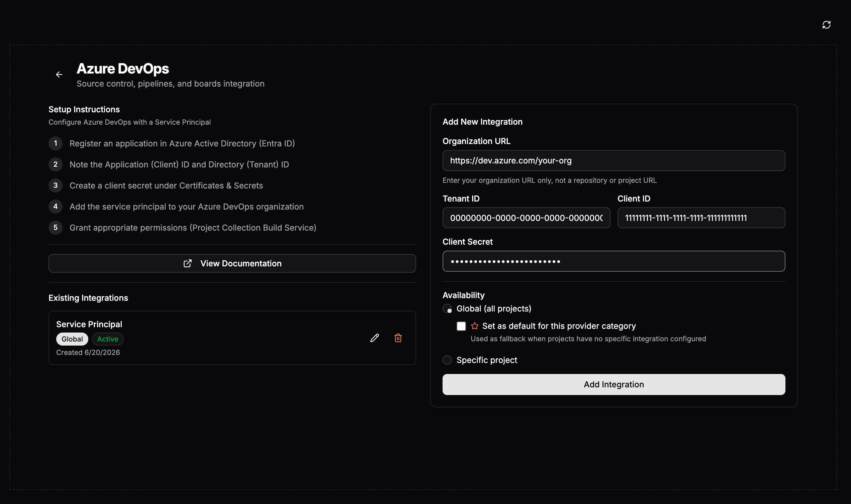Click the Add New Integration heading
851x504 pixels.
[x=482, y=122]
